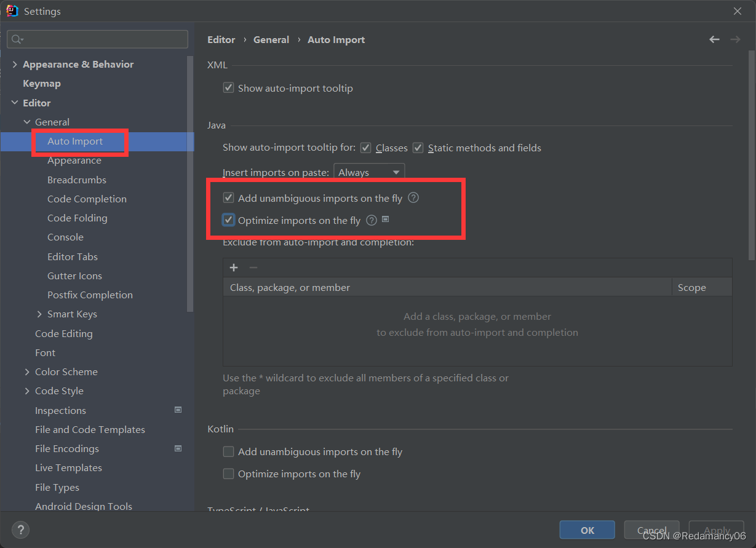
Task: Click the add exclusion plus icon
Action: click(x=234, y=268)
